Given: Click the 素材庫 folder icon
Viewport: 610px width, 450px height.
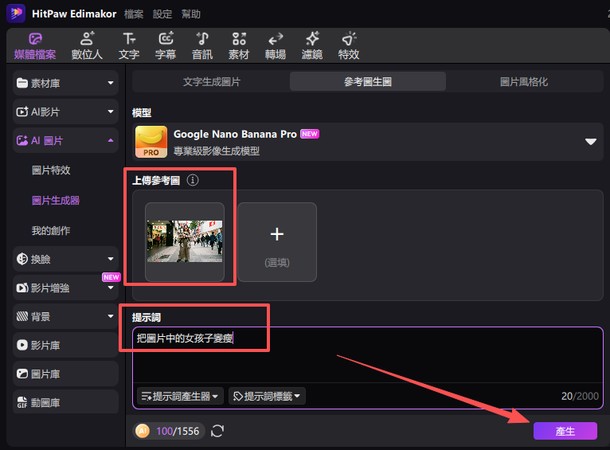Looking at the screenshot, I should coord(22,83).
